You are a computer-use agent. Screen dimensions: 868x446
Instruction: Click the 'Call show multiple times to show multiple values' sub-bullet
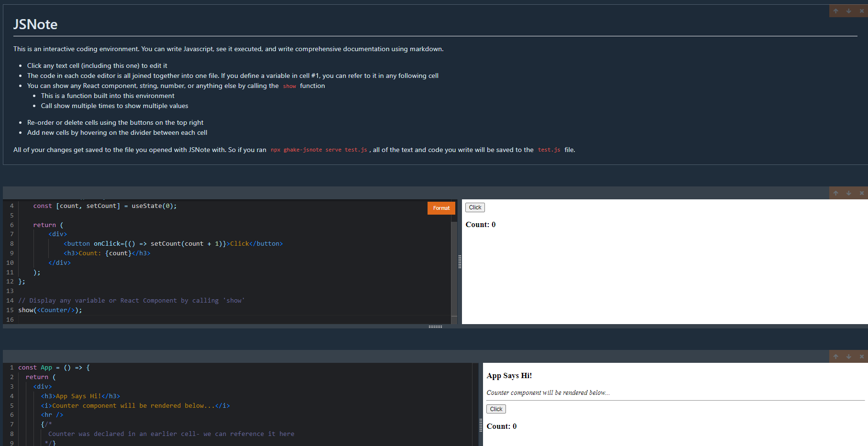tap(114, 106)
